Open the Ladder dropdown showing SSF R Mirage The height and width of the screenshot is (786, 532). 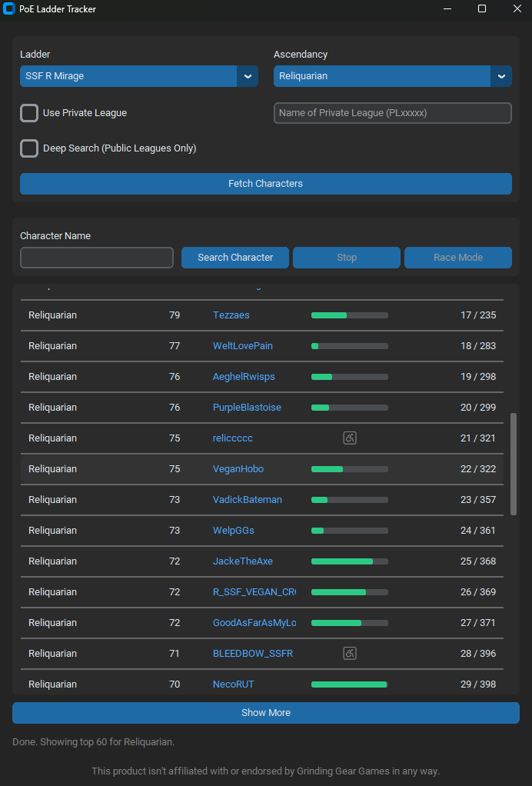point(138,76)
